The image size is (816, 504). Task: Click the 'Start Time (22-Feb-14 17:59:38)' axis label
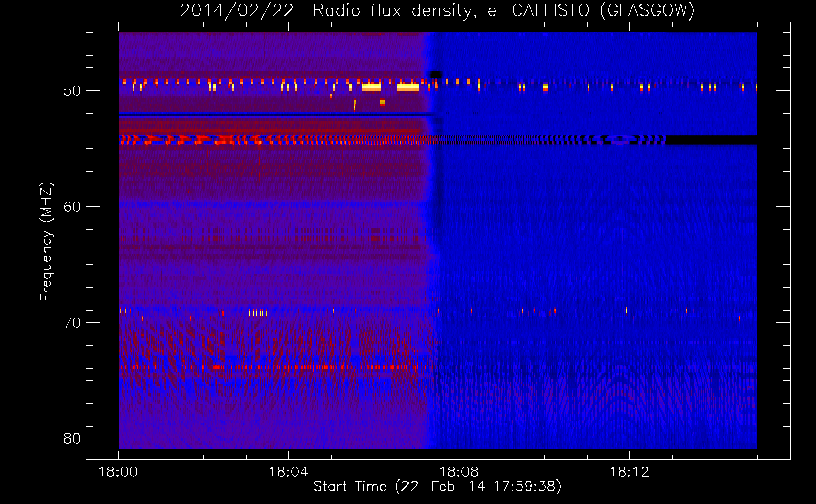point(437,487)
